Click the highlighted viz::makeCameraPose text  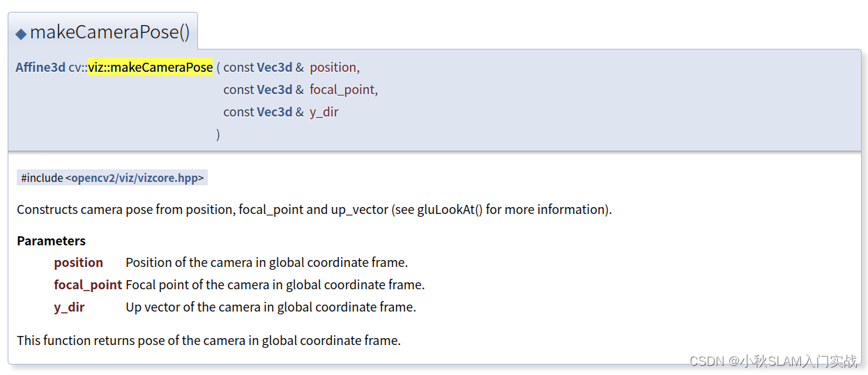(x=151, y=68)
